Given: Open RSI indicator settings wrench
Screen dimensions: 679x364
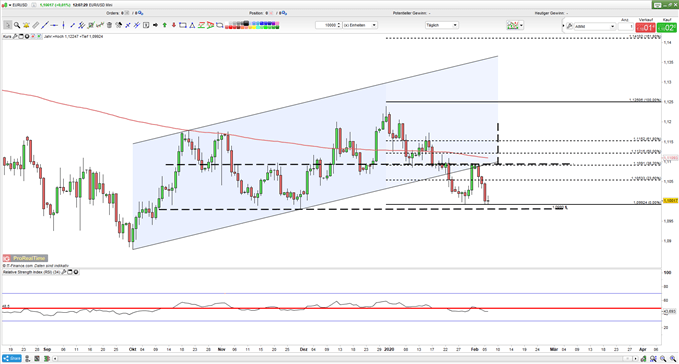Looking at the screenshot, I should pos(64,272).
